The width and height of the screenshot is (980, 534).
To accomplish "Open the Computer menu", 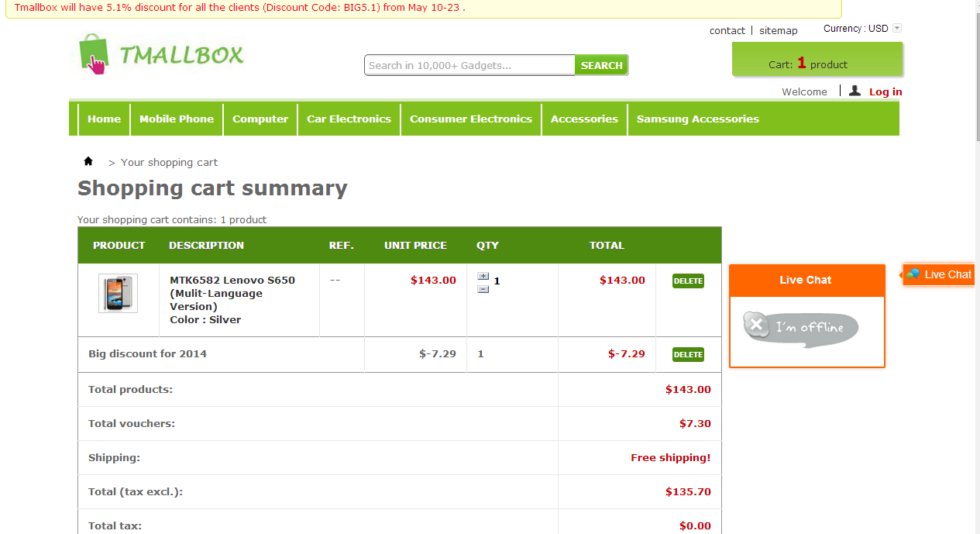I will point(260,119).
